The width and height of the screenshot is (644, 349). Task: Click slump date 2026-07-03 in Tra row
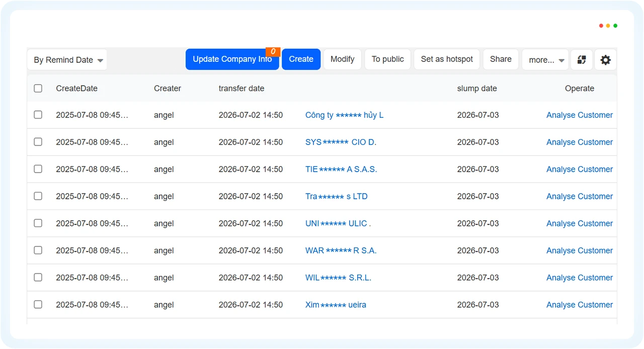coord(478,196)
